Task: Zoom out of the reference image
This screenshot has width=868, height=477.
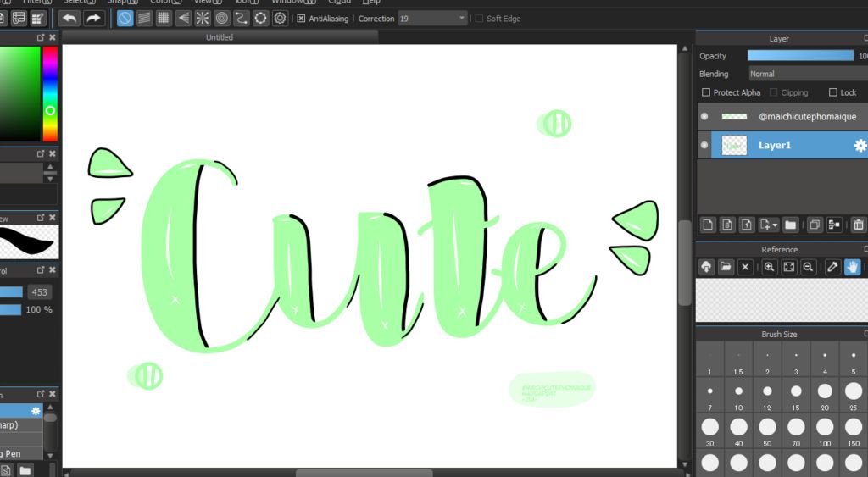Action: click(808, 267)
